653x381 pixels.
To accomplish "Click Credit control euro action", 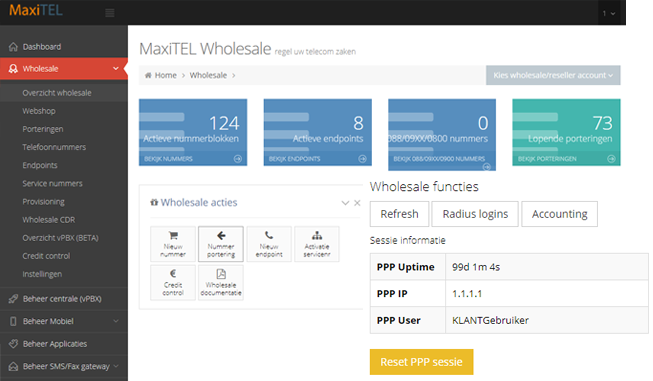I will [173, 282].
